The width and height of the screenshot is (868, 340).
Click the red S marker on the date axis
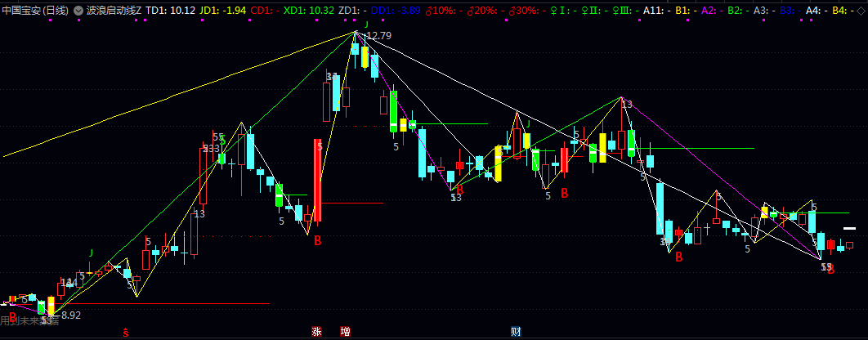click(x=126, y=333)
